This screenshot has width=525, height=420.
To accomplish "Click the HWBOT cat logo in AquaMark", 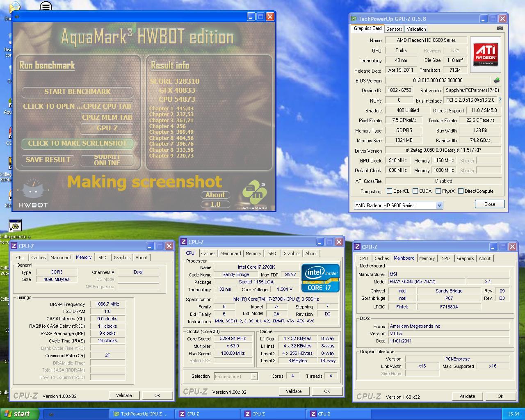I will (32, 193).
